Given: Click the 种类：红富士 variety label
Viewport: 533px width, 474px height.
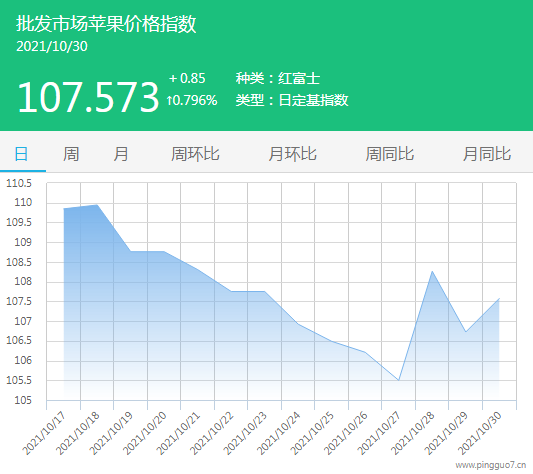Looking at the screenshot, I should point(278,79).
